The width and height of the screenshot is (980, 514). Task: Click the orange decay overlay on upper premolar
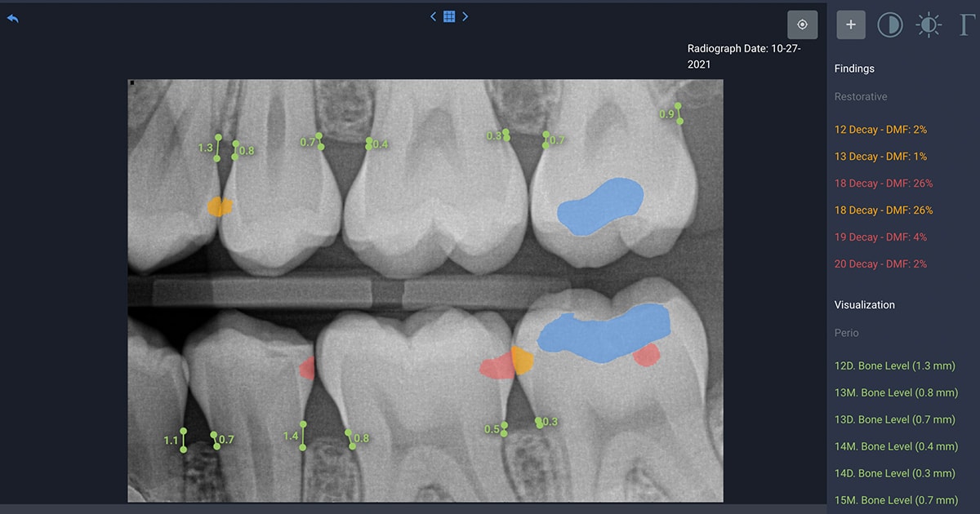pyautogui.click(x=219, y=206)
